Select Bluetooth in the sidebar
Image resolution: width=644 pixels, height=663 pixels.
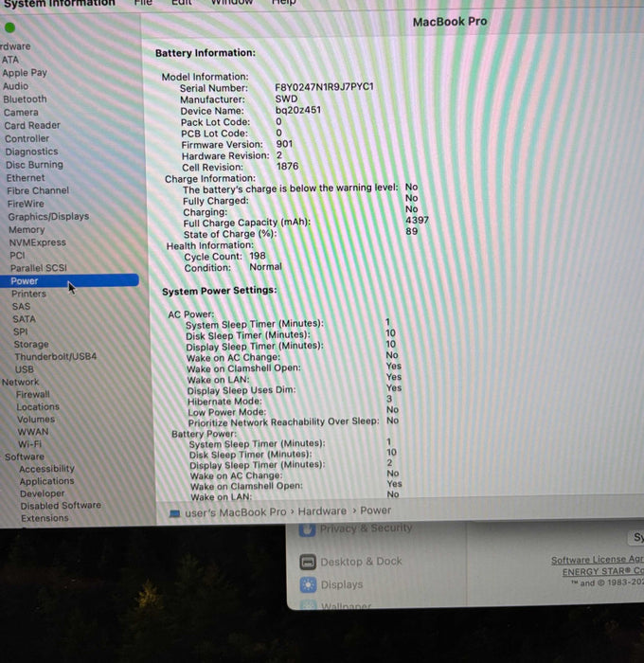coord(25,99)
